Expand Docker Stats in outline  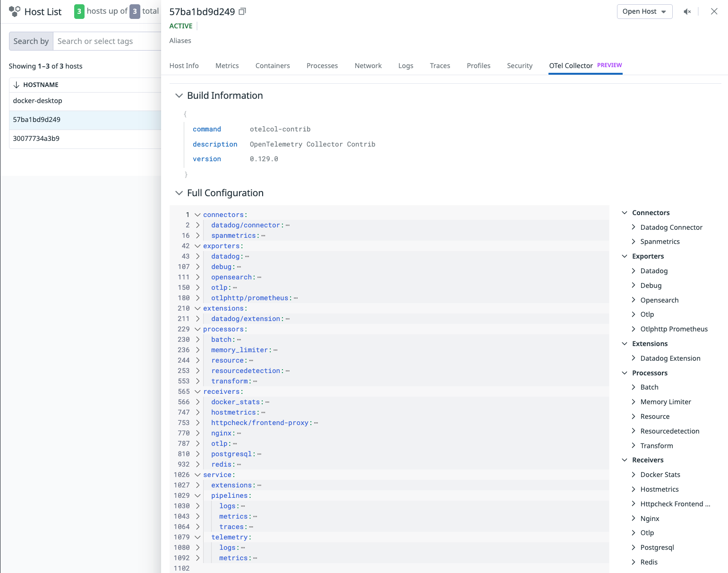[x=634, y=475]
